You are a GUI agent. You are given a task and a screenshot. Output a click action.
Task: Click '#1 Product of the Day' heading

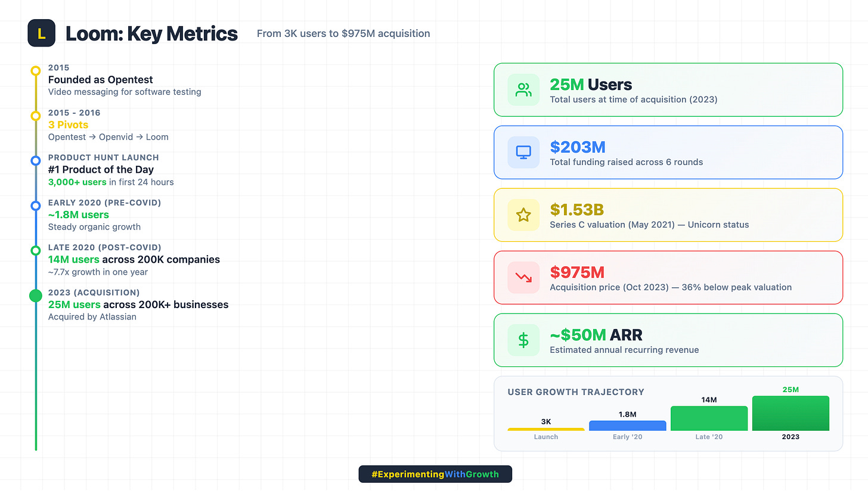point(102,169)
